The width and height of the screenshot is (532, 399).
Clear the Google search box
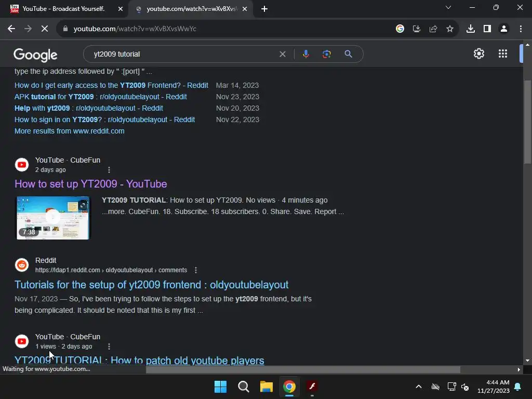tap(282, 54)
